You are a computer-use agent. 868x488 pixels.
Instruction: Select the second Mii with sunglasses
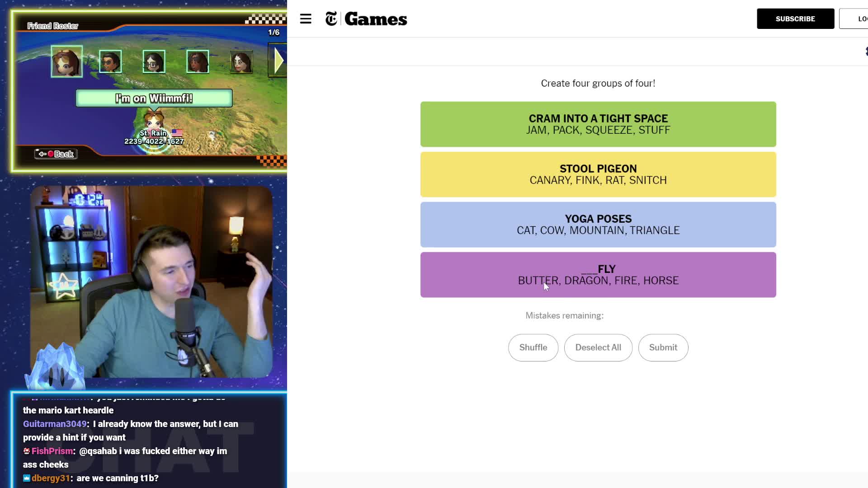click(x=110, y=61)
